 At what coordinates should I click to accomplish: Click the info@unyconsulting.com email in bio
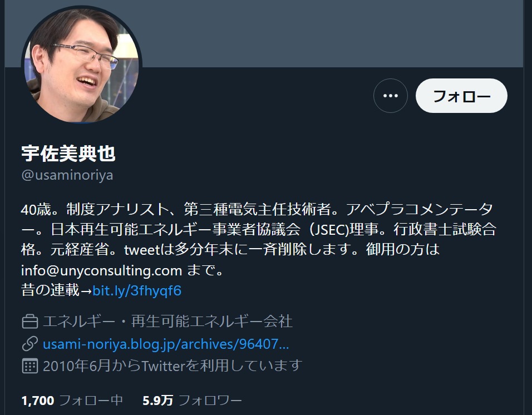point(101,270)
